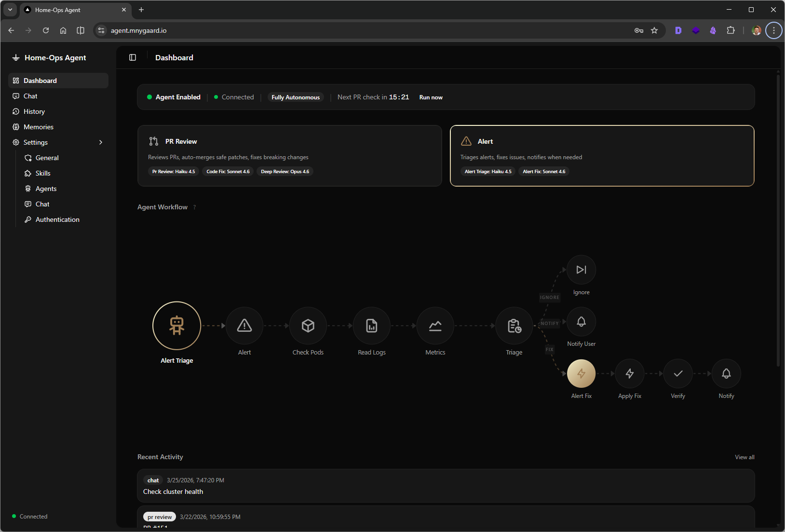785x532 pixels.
Task: Toggle the Fully Autonomous mode badge
Action: click(x=296, y=97)
